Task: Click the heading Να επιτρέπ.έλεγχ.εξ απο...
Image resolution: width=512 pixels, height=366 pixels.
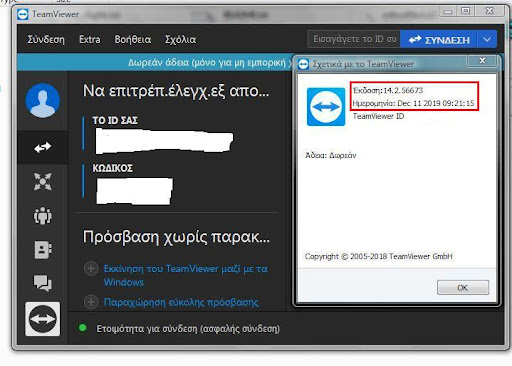Action: pyautogui.click(x=176, y=91)
